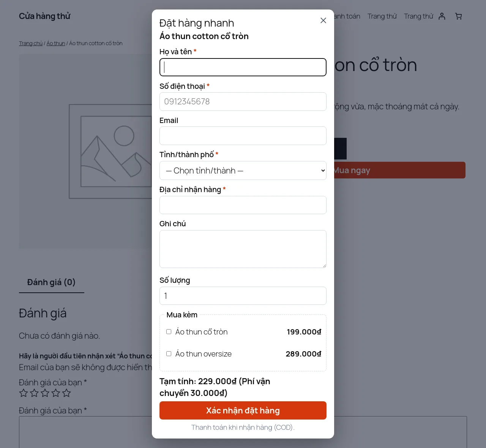Click the Địa chỉ nhận hàng field
The width and height of the screenshot is (486, 448).
tap(243, 205)
